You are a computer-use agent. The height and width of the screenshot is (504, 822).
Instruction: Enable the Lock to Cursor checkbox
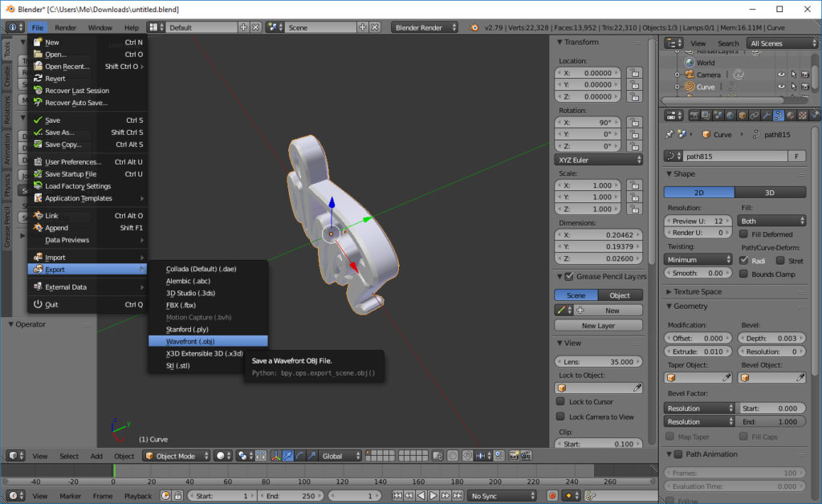point(560,401)
